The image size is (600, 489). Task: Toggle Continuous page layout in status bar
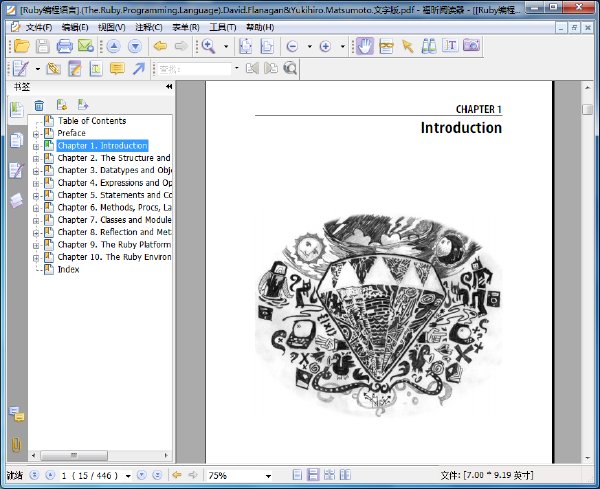[313, 475]
